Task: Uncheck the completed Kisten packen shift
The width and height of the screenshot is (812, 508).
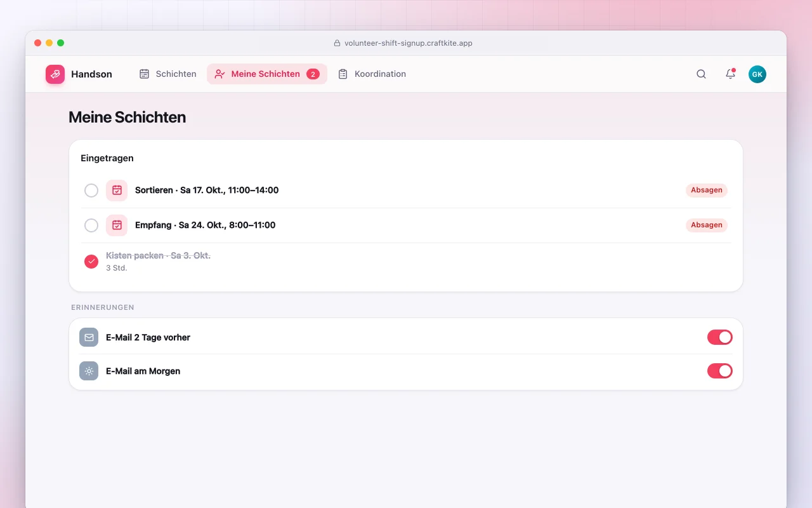Action: point(91,262)
